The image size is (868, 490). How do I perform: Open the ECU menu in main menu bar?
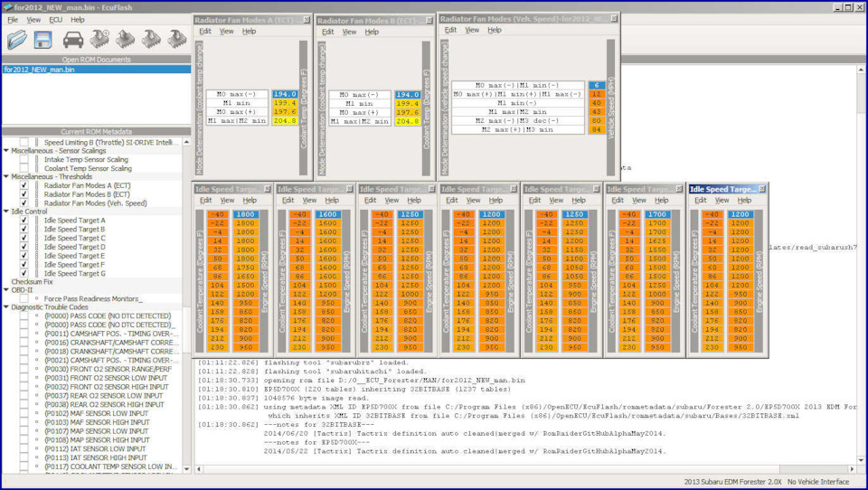[x=56, y=19]
